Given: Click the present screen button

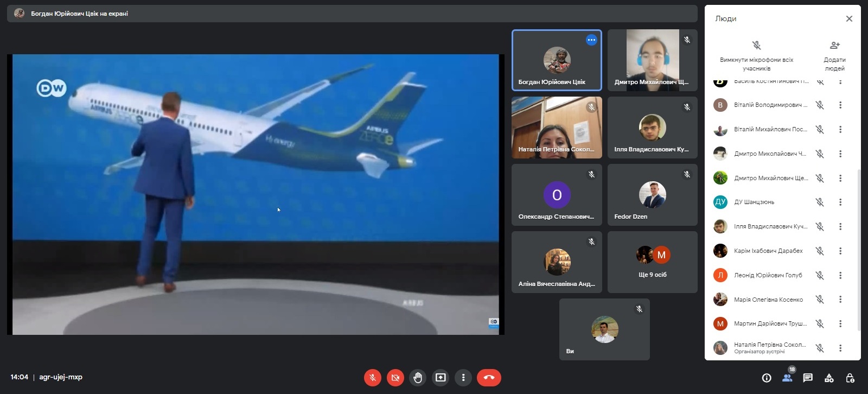Looking at the screenshot, I should [x=441, y=378].
